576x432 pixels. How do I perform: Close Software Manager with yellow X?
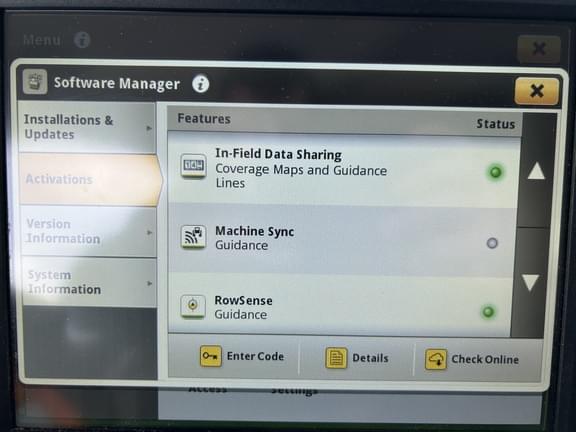tap(537, 90)
